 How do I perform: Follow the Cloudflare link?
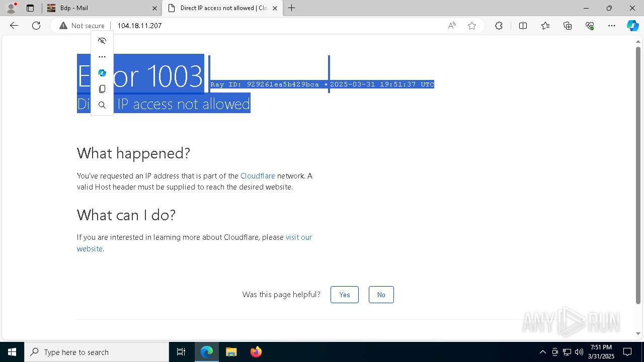tap(258, 176)
